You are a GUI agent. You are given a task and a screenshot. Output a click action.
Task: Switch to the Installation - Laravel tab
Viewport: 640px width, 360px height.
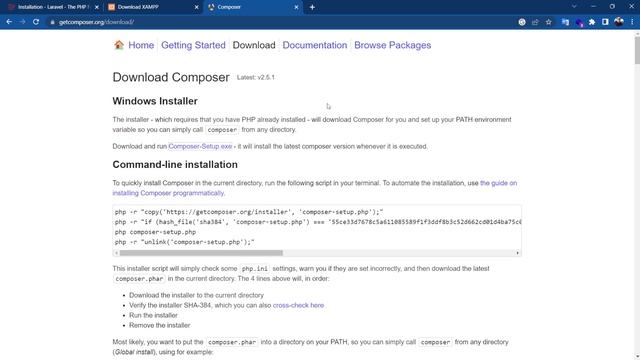(53, 7)
